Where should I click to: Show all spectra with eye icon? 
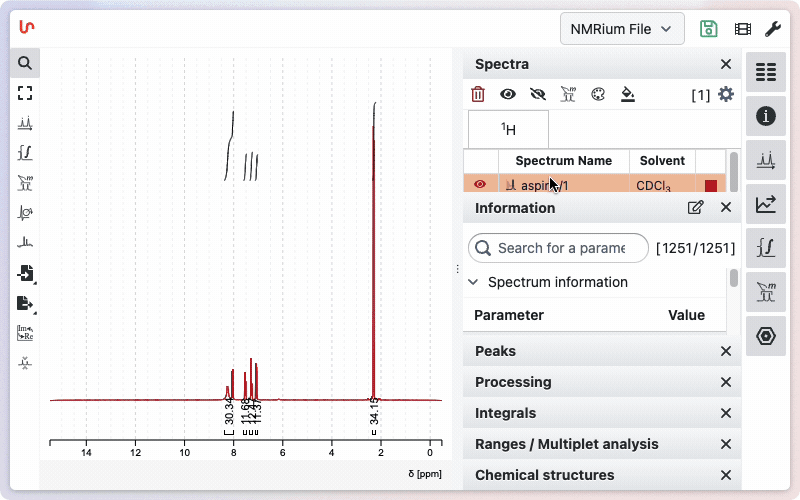click(x=508, y=94)
